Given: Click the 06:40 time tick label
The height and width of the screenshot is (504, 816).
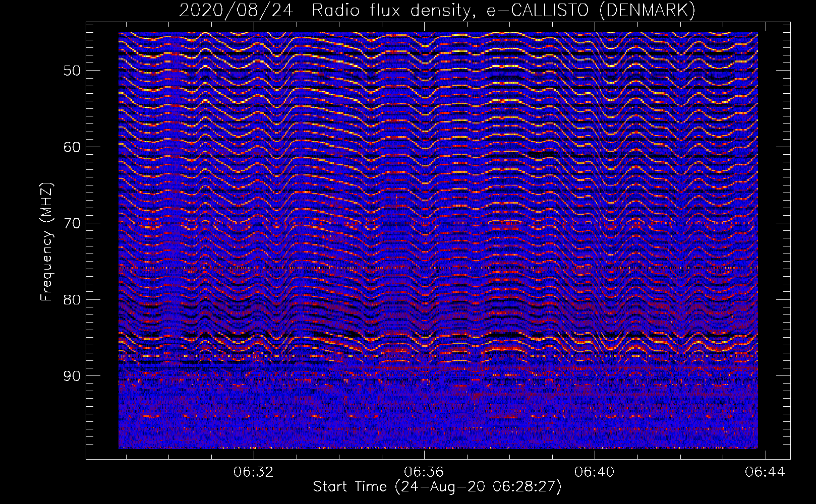Looking at the screenshot, I should coord(595,472).
